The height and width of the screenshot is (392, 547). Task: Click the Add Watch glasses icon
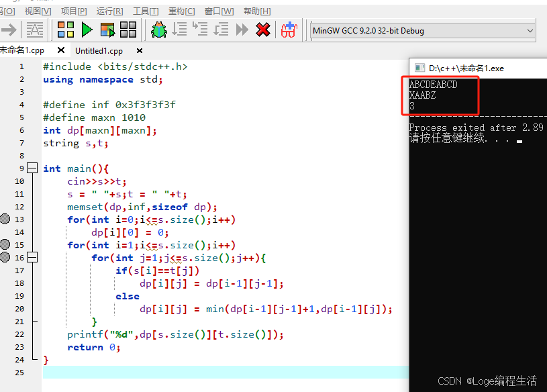pos(289,30)
